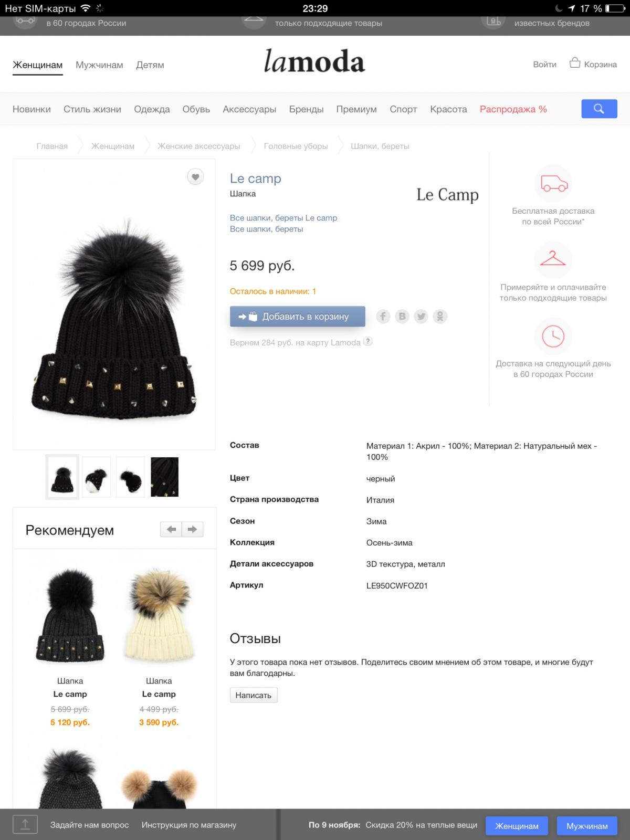Go to Головные уборы breadcrumb

(296, 146)
